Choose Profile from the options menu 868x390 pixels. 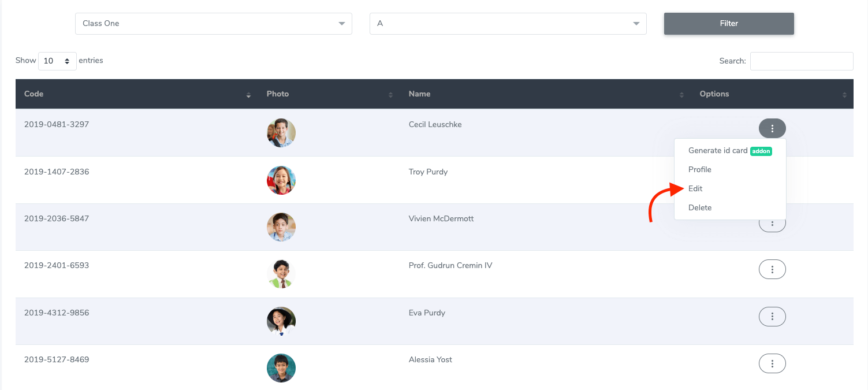[x=699, y=170]
